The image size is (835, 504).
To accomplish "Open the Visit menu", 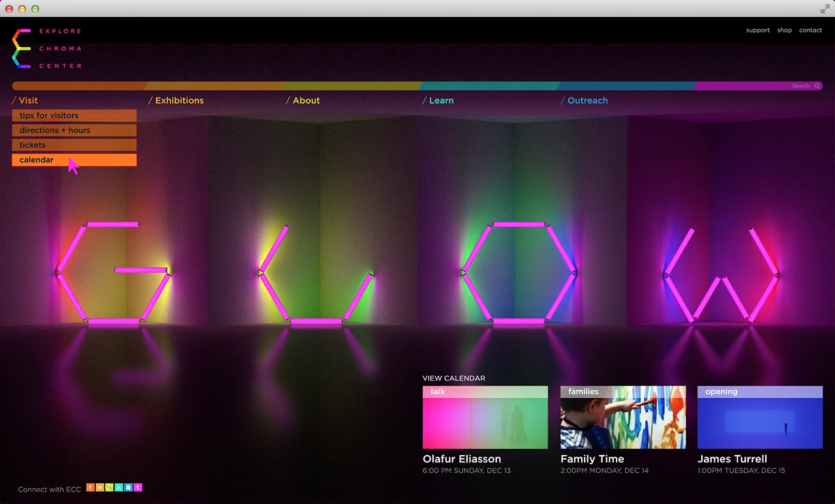I will (25, 100).
